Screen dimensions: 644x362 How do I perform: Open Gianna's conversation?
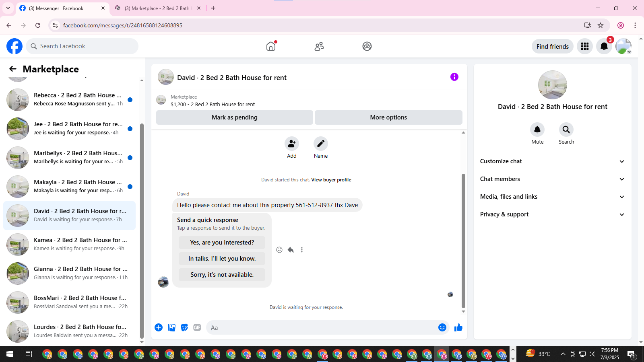[x=69, y=273]
